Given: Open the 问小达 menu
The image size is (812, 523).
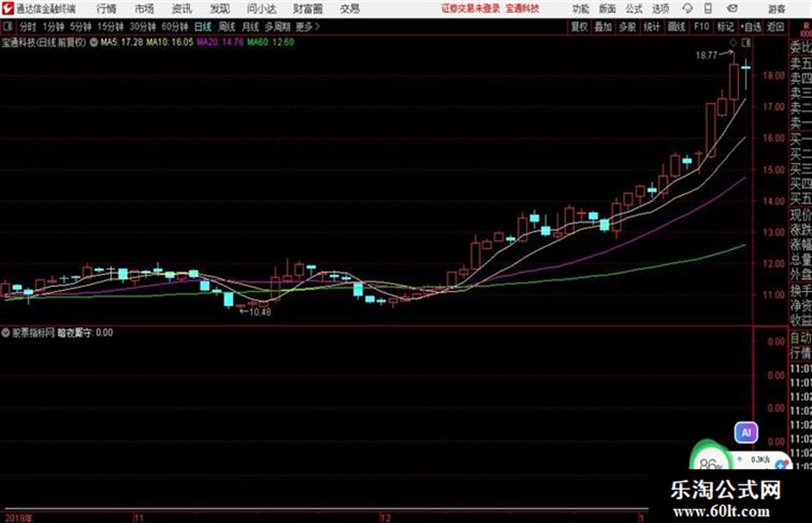Looking at the screenshot, I should (x=261, y=9).
